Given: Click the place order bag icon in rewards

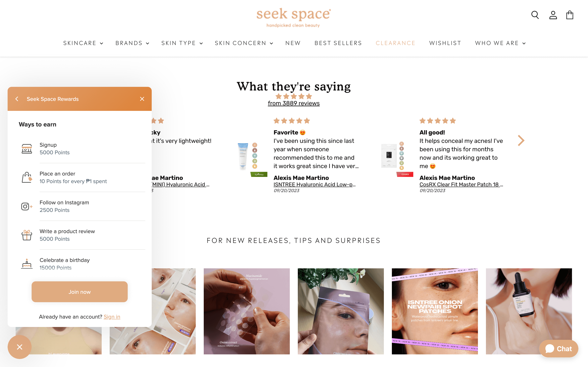Looking at the screenshot, I should tap(27, 177).
